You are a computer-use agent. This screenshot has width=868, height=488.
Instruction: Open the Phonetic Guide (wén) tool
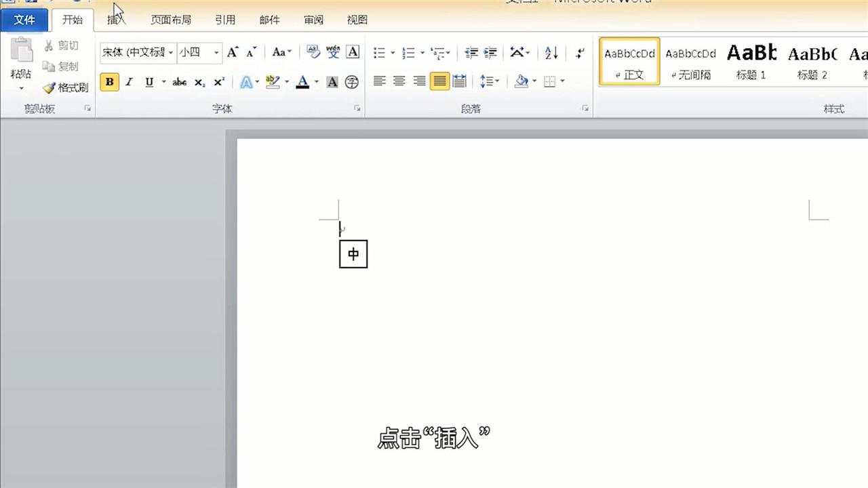[333, 52]
